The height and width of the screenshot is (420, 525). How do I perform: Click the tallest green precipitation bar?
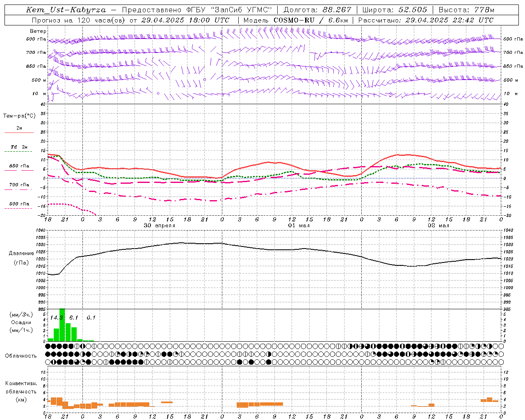click(x=62, y=325)
